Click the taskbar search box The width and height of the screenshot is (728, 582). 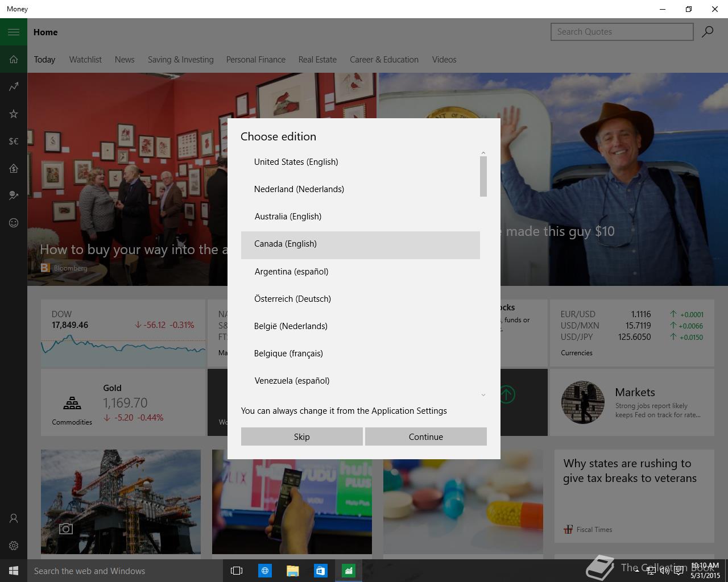click(x=124, y=571)
